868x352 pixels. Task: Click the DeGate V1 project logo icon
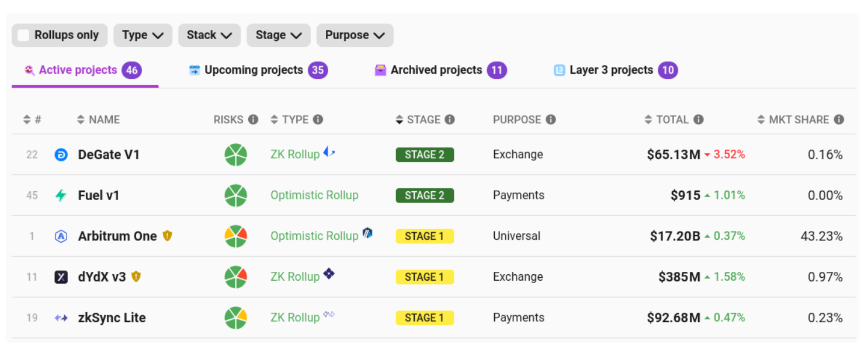pos(61,155)
